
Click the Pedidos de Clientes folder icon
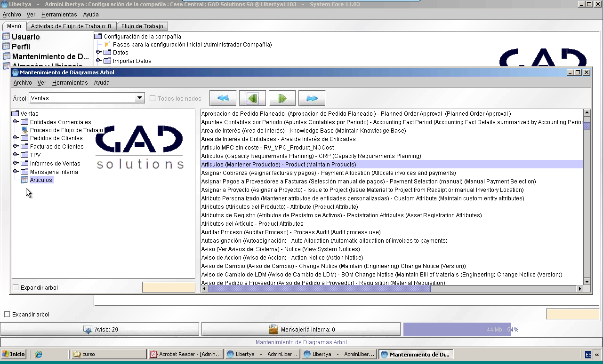pyautogui.click(x=24, y=138)
